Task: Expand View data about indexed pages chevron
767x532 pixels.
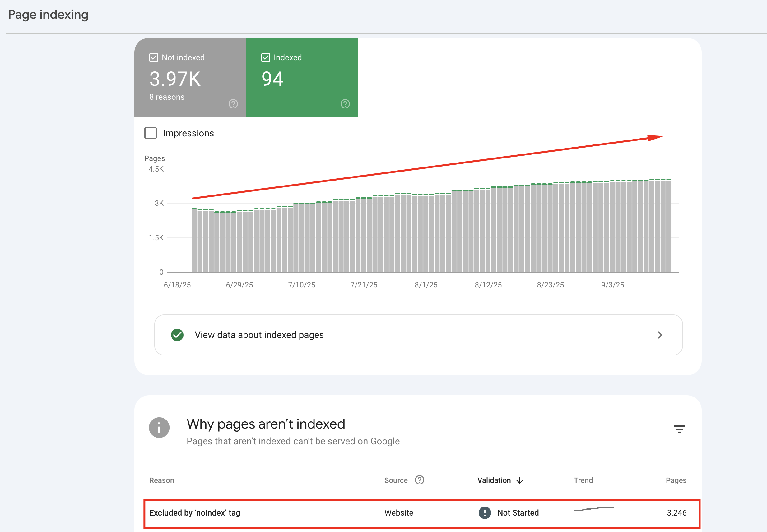Action: tap(660, 335)
